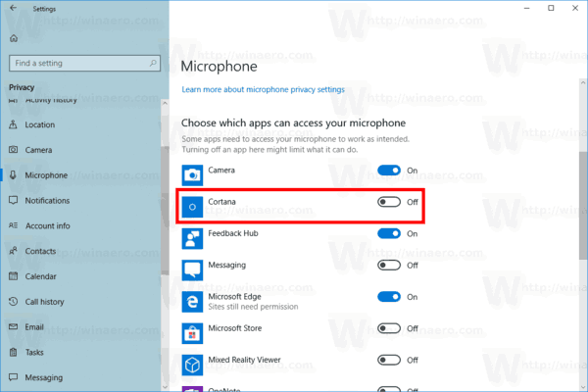Click main pane scrollbar up arrow

pyautogui.click(x=583, y=82)
